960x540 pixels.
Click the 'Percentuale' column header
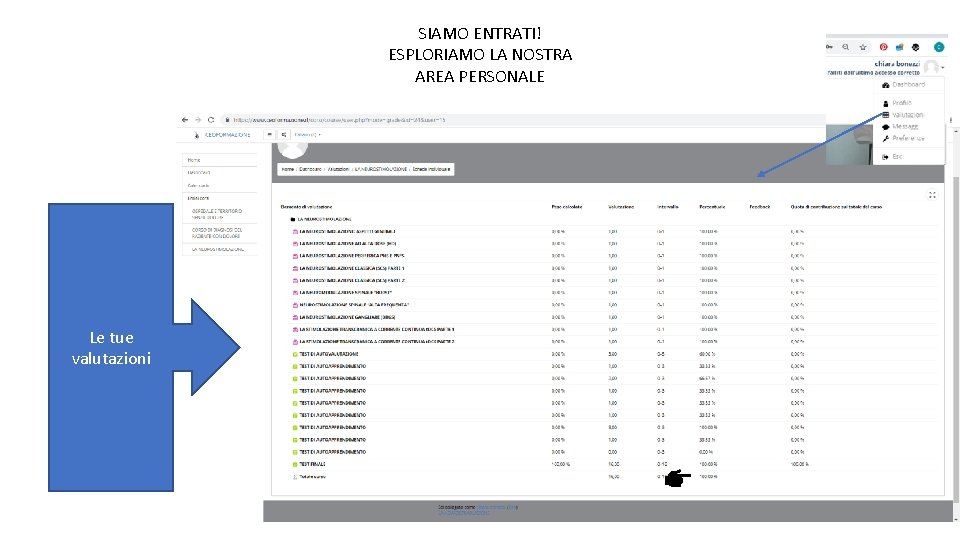tap(712, 207)
